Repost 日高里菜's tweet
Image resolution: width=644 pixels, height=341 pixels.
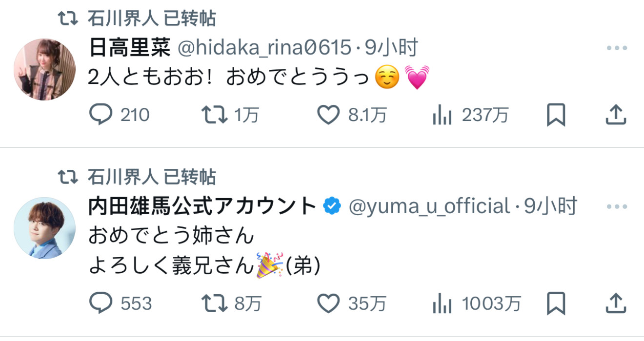[x=215, y=115]
